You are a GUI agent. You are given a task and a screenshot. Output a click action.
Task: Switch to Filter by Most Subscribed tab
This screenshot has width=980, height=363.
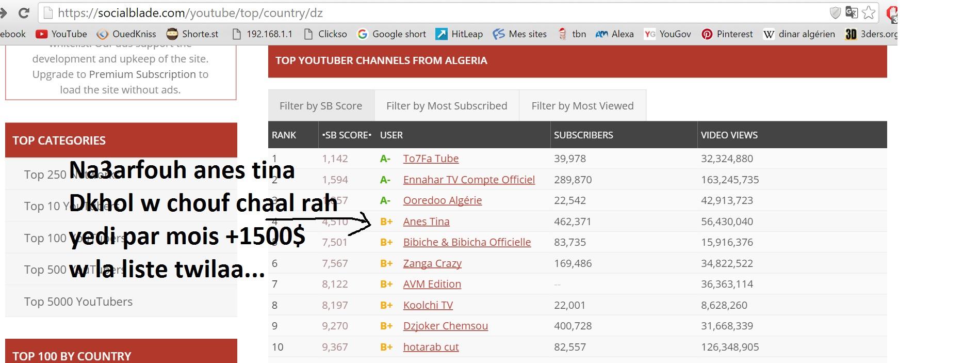(447, 106)
